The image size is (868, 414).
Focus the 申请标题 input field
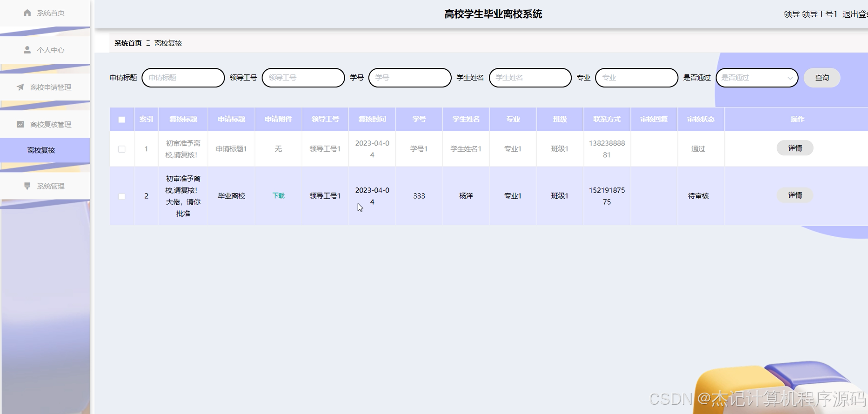(183, 78)
